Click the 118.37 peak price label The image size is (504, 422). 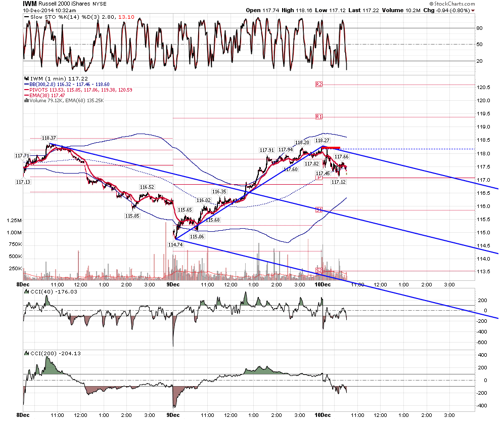[49, 138]
